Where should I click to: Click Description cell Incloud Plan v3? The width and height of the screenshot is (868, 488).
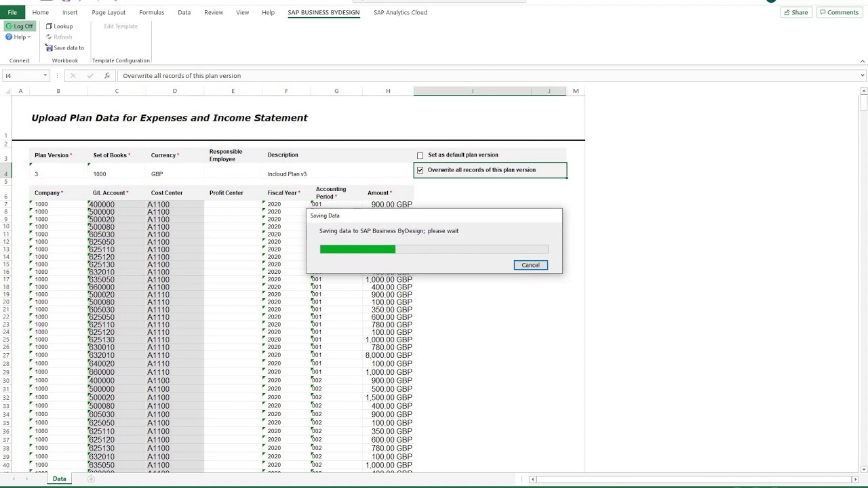tap(287, 174)
